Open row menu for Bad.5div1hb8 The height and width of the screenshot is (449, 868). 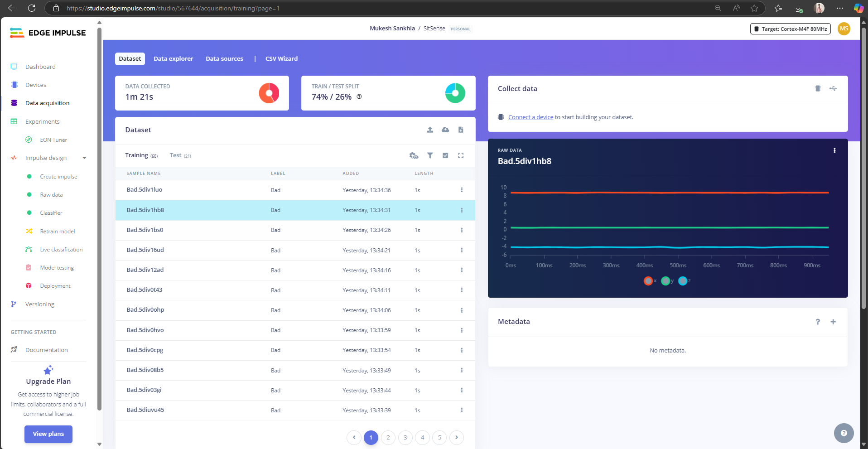click(462, 210)
